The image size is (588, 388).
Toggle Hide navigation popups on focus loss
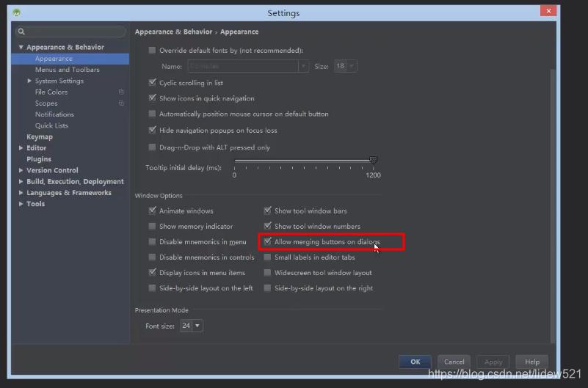click(x=152, y=130)
